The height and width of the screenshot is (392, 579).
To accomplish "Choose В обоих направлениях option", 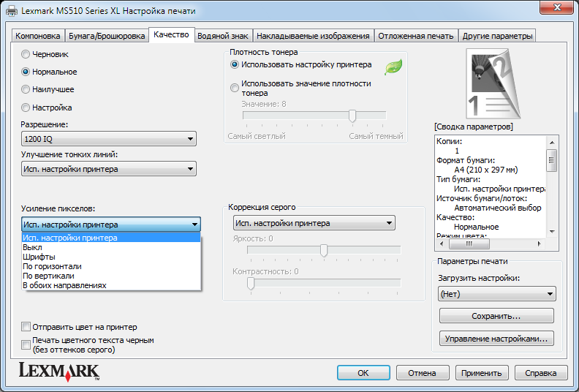I will 111,286.
